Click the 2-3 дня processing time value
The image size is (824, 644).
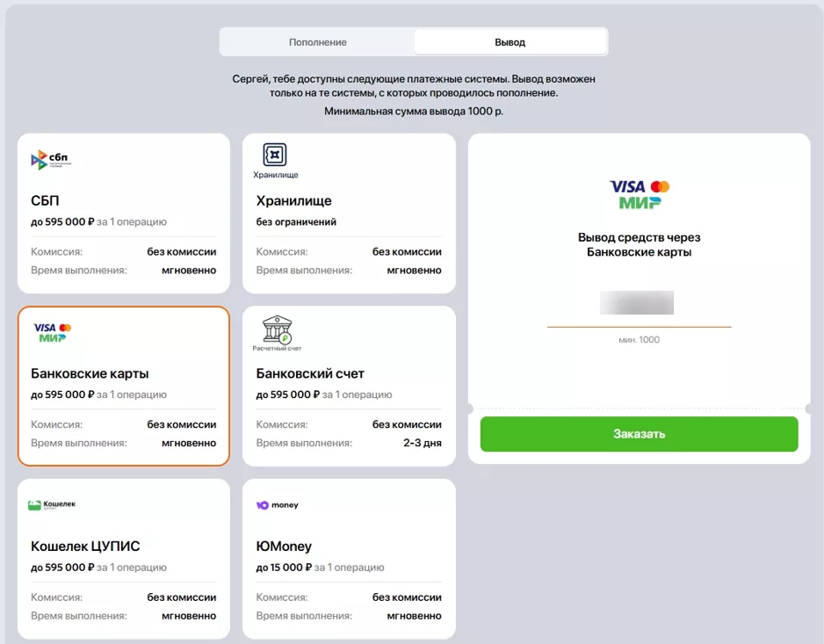(x=422, y=443)
